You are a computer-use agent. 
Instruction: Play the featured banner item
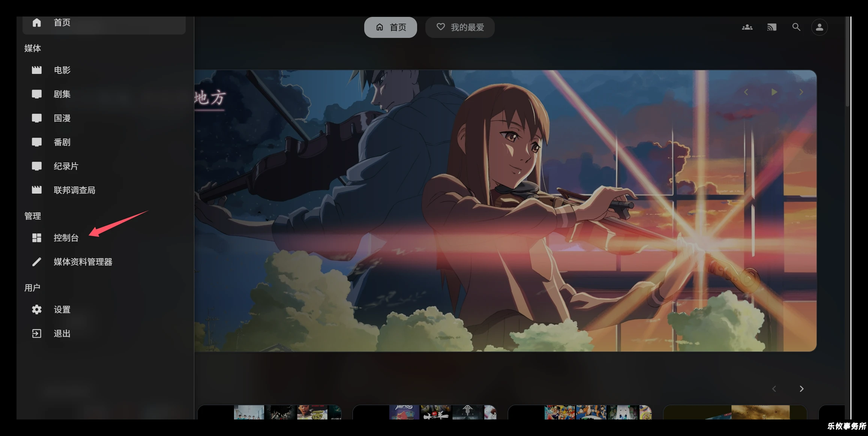pos(774,92)
